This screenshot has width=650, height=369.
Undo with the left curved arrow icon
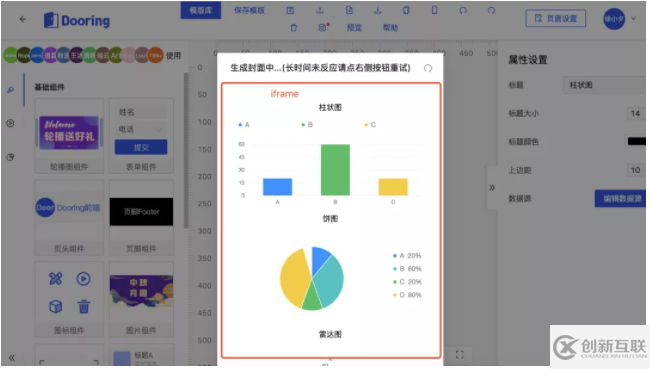pyautogui.click(x=463, y=10)
